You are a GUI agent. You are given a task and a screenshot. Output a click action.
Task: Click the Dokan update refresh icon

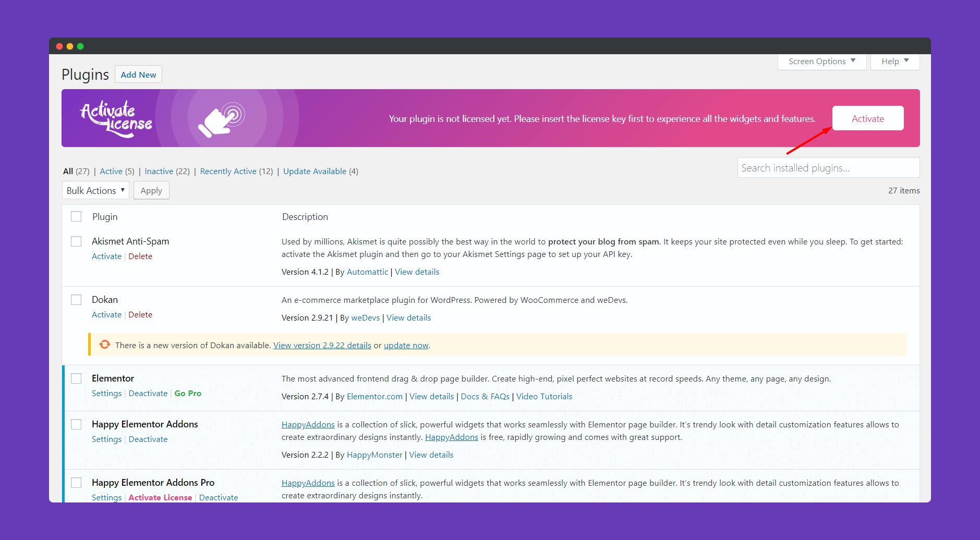coord(105,345)
